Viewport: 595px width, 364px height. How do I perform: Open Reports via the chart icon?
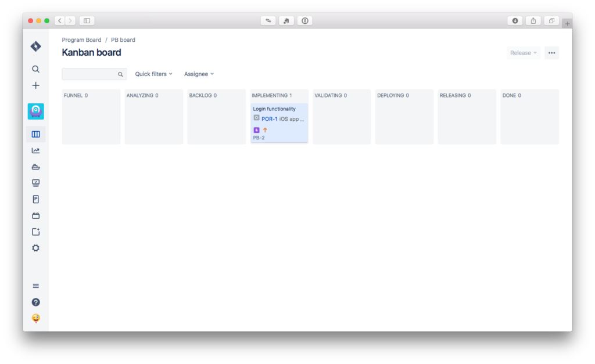35,150
